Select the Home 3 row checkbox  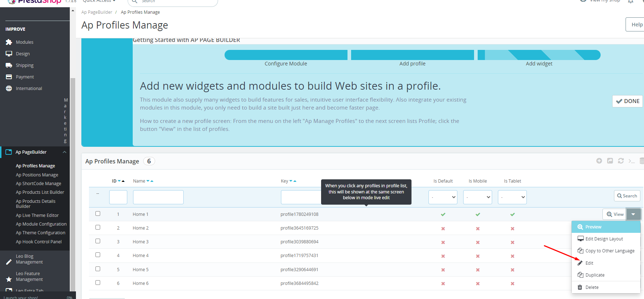point(98,241)
